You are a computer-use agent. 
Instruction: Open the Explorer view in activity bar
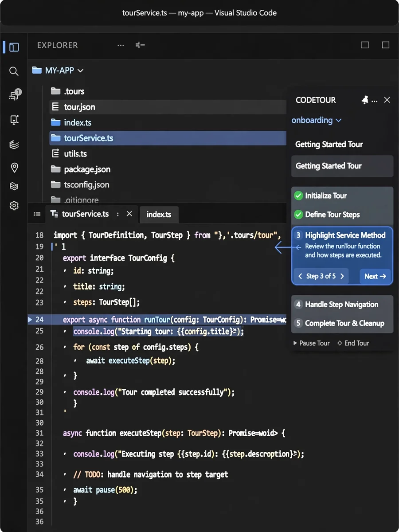(14, 47)
